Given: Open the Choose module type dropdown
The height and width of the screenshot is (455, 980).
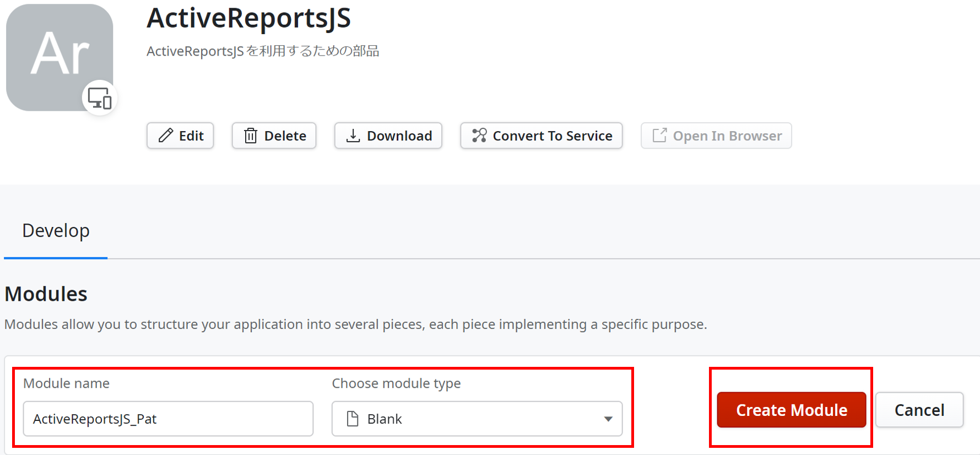Looking at the screenshot, I should [477, 419].
